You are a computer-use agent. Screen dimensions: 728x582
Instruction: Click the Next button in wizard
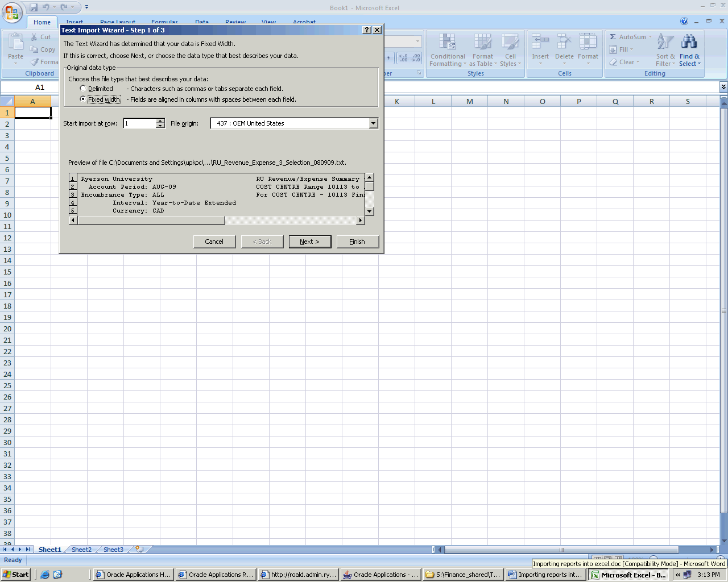[309, 242]
